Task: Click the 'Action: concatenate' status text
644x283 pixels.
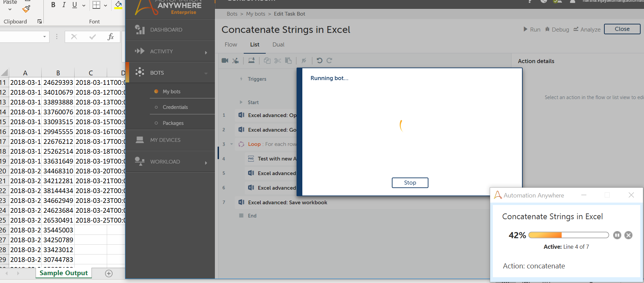Action: [x=534, y=266]
